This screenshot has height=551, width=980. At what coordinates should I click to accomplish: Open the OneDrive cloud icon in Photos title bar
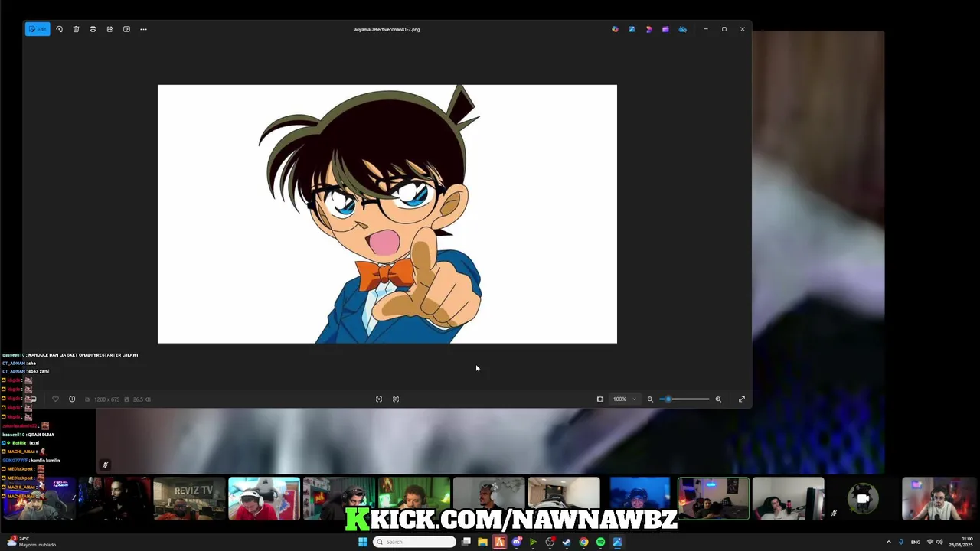tap(683, 29)
